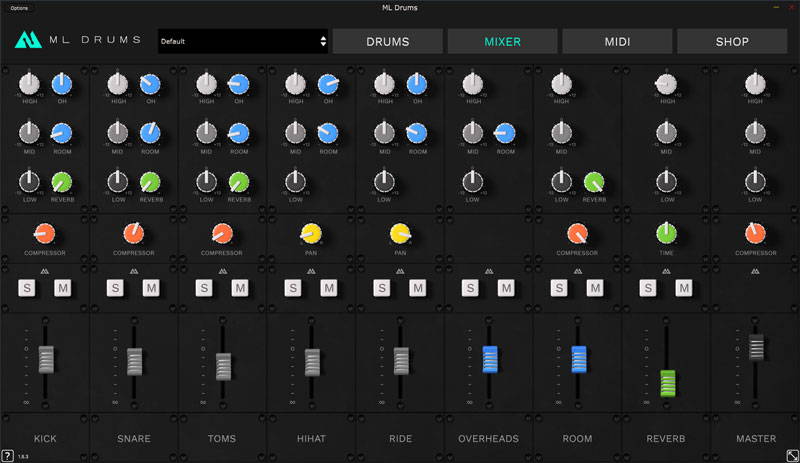Click the Master volume fader
Screen dimensions: 800x463
pyautogui.click(x=756, y=347)
